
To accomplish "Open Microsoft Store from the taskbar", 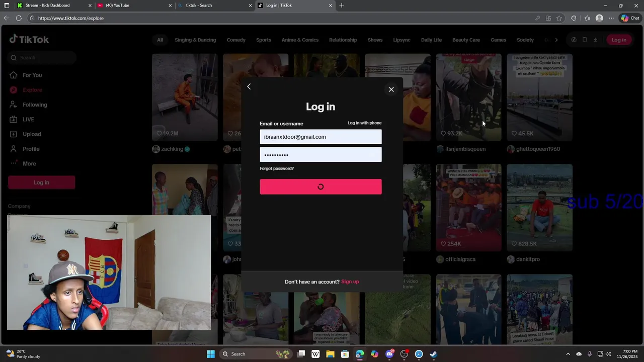I will tap(345, 354).
